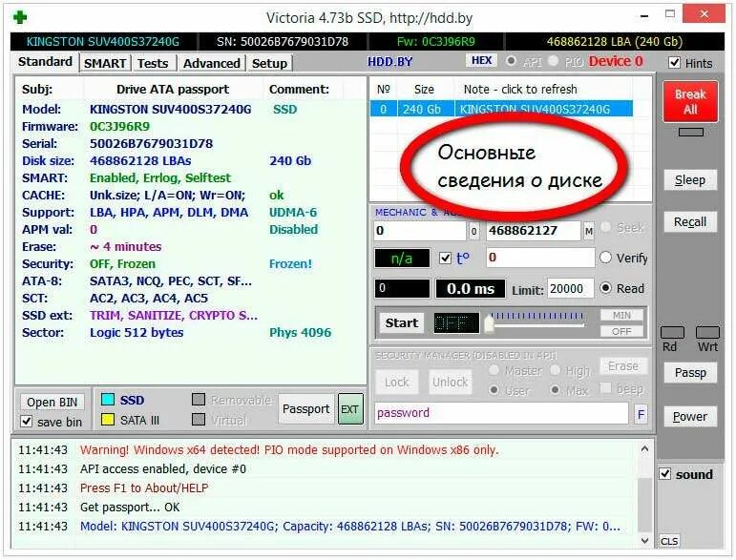Viewport: 736px width, 560px height.
Task: Select the PIO radio option
Action: [x=554, y=61]
